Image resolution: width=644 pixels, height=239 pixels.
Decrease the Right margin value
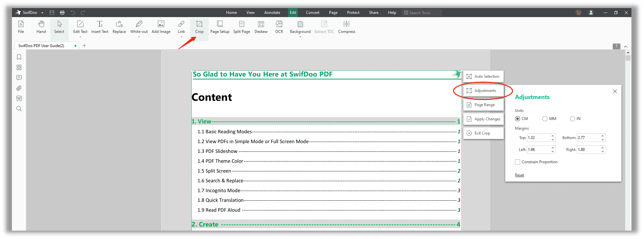(x=603, y=152)
